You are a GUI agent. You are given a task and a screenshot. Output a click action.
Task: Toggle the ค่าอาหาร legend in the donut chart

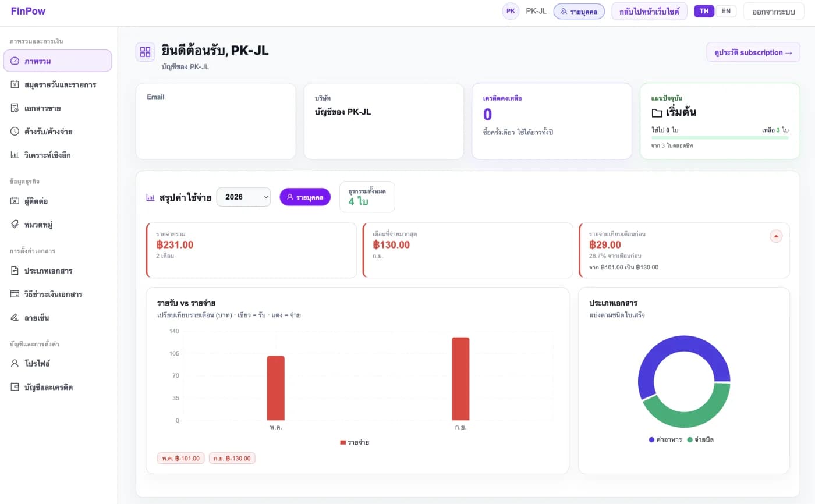click(665, 439)
